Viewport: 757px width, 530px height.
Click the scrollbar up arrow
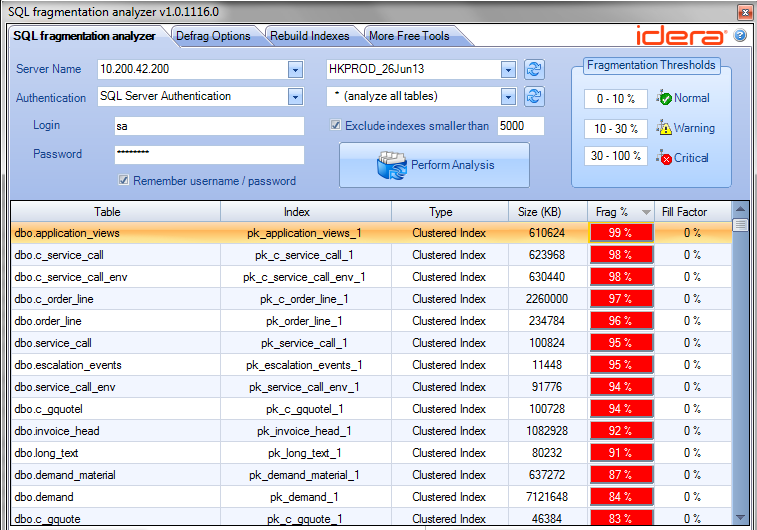coord(740,209)
